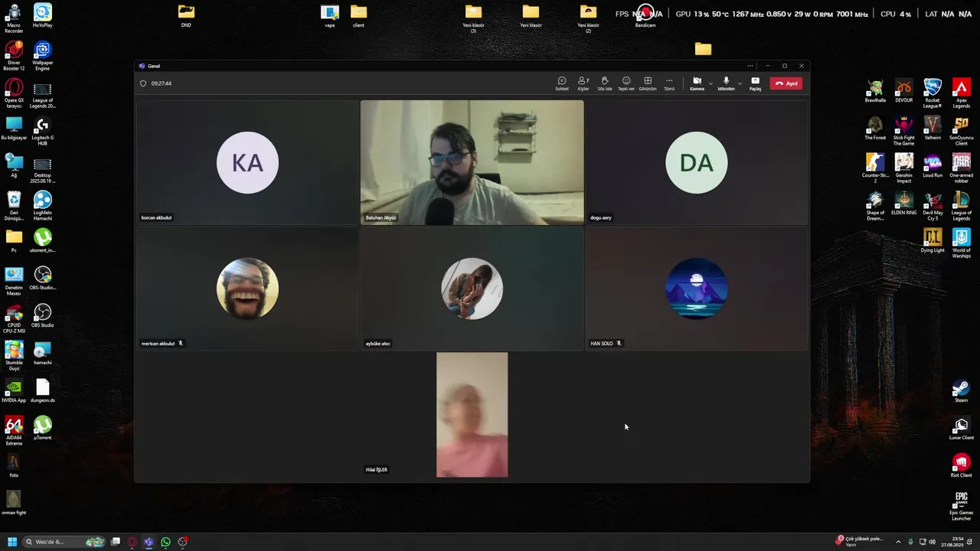The image size is (980, 551).
Task: Open Teams title bar ellipsis menu
Action: click(750, 66)
